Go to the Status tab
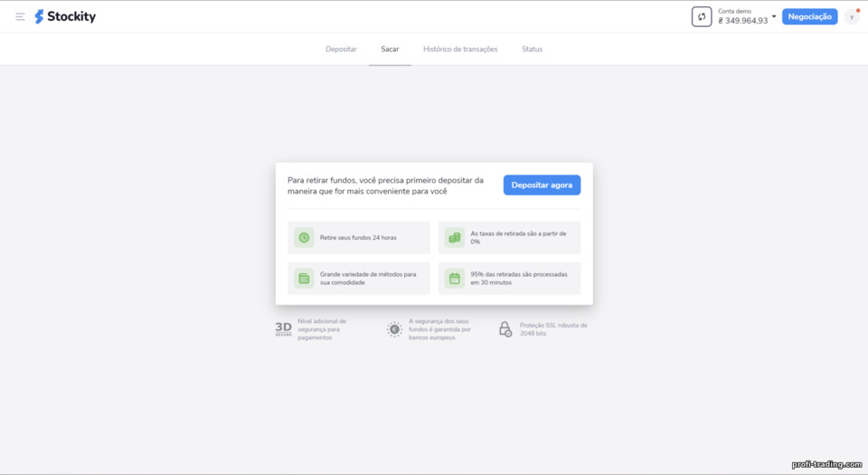This screenshot has width=868, height=475. coord(532,49)
